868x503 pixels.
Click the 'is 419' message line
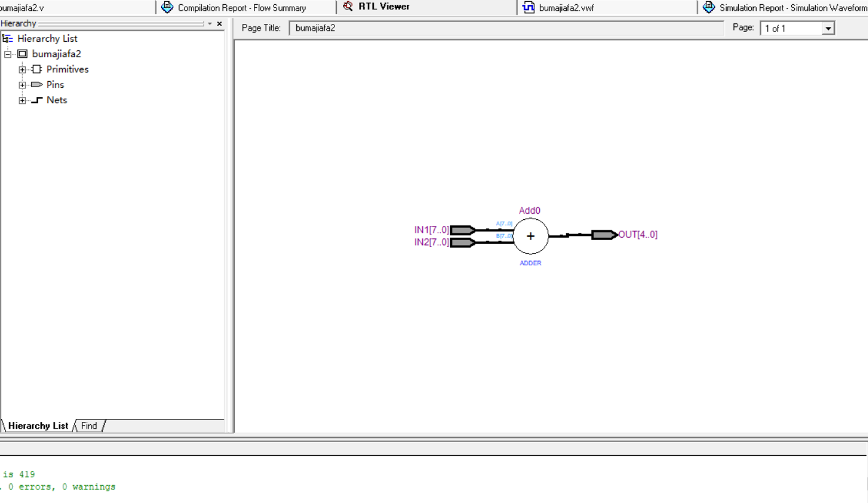tap(19, 475)
